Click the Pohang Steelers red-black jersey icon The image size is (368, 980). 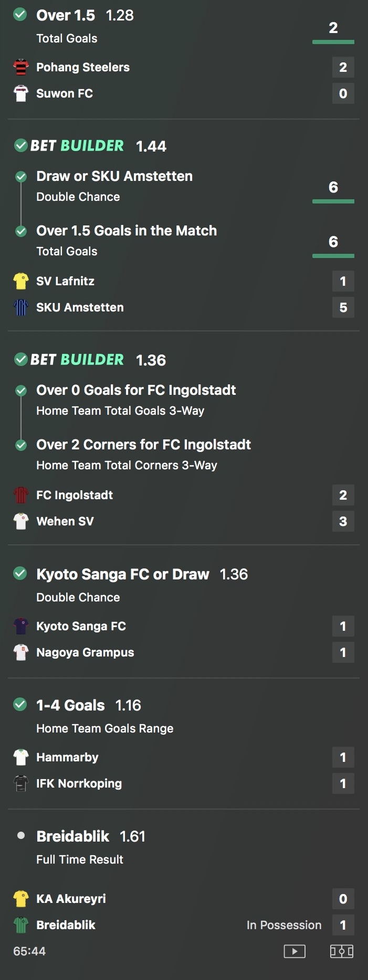[21, 67]
